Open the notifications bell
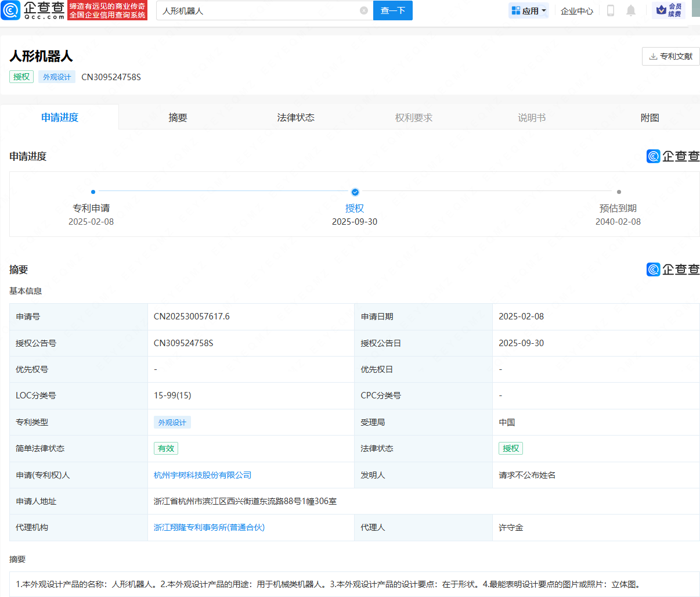Image resolution: width=700 pixels, height=597 pixels. point(631,10)
